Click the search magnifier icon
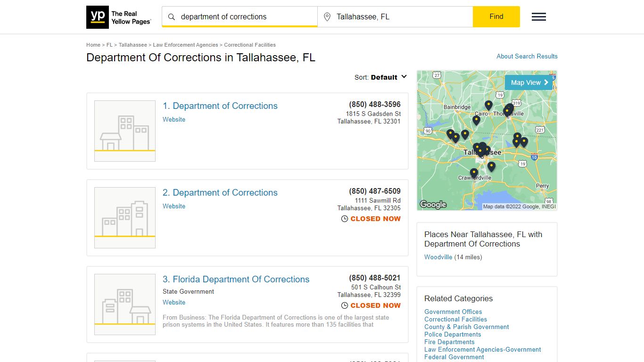 click(x=172, y=17)
